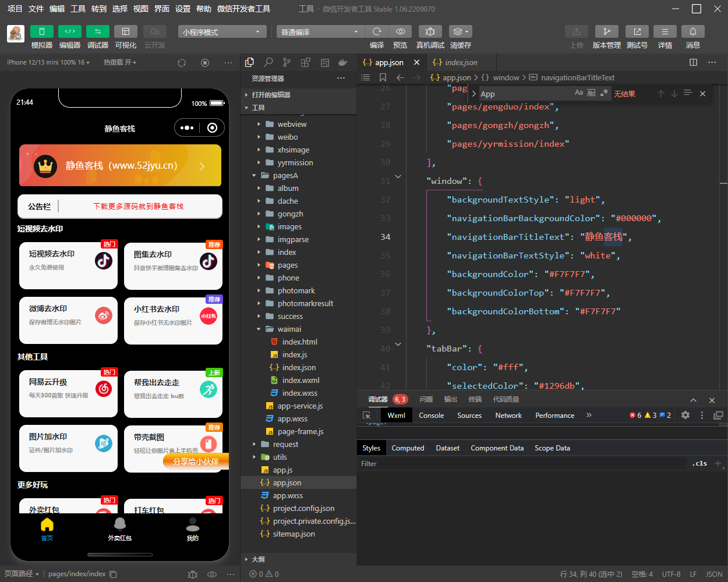Click the 编译 refresh icon
Screen dimensions: 728x582
click(377, 31)
